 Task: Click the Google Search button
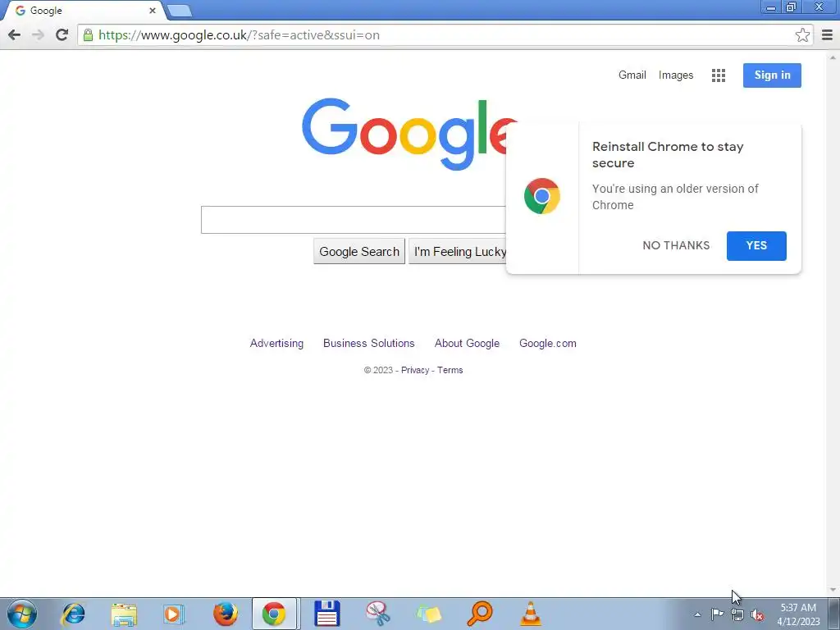click(x=359, y=252)
